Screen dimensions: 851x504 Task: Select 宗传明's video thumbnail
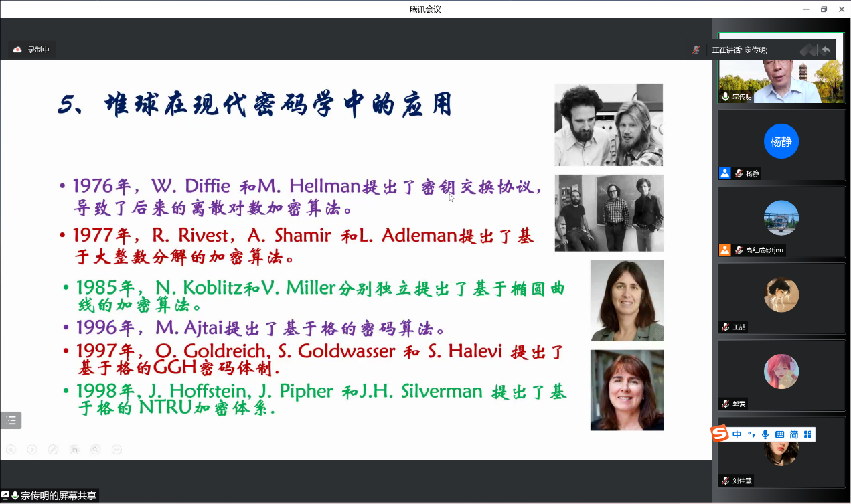[781, 75]
